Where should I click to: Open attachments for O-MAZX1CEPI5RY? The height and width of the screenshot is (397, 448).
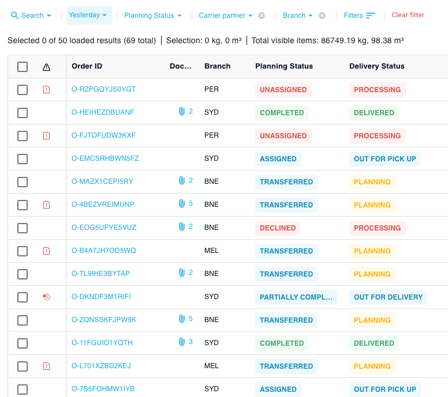coord(186,181)
